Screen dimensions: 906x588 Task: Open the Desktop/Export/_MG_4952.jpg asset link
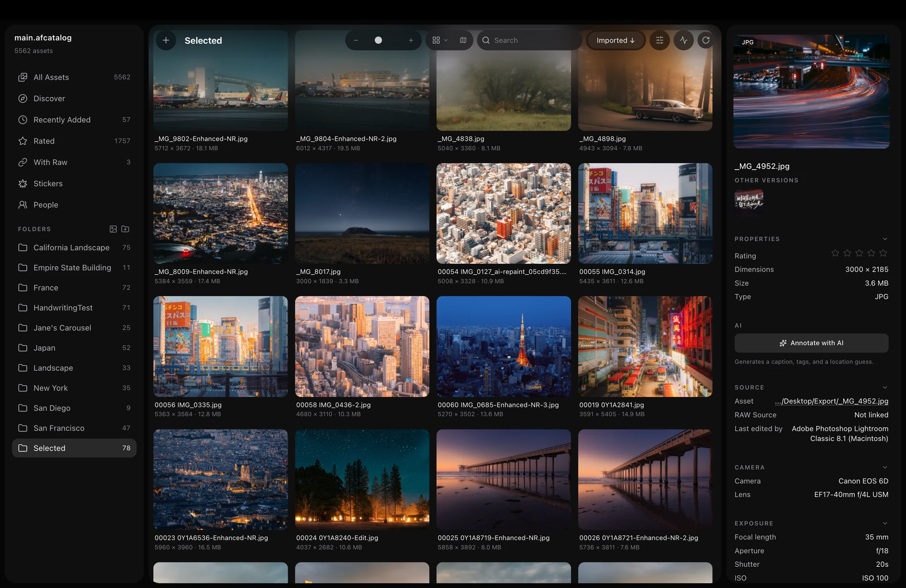[831, 401]
